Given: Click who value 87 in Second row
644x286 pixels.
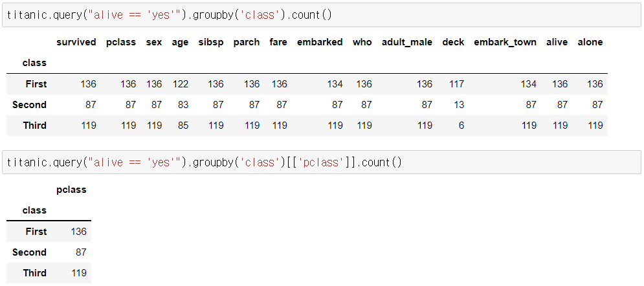Looking at the screenshot, I should [366, 105].
